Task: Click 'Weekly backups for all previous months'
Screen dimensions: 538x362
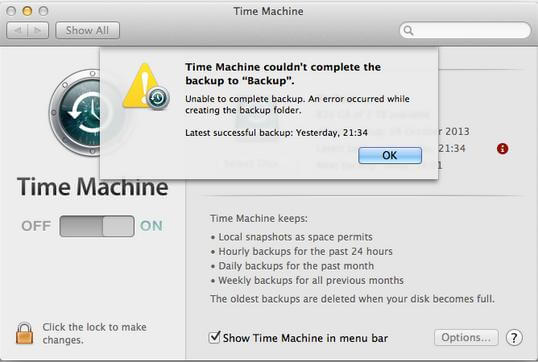Action: click(311, 280)
